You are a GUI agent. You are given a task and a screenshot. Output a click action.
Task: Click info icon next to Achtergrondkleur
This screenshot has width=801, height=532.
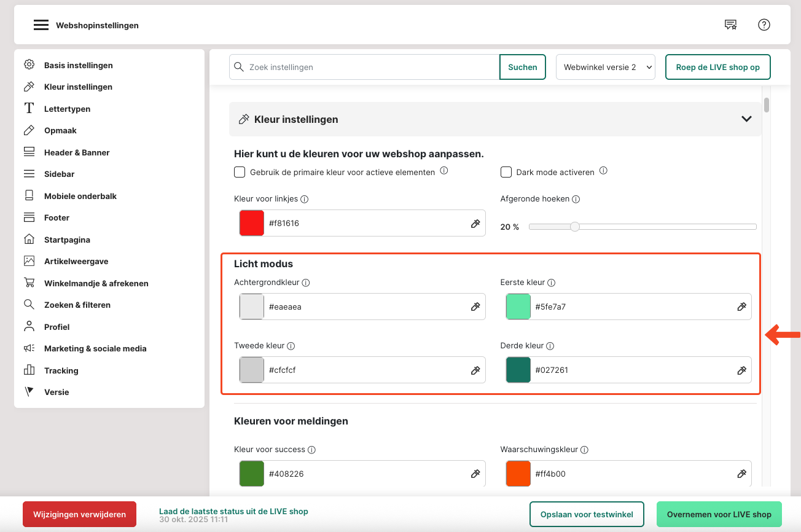(305, 283)
